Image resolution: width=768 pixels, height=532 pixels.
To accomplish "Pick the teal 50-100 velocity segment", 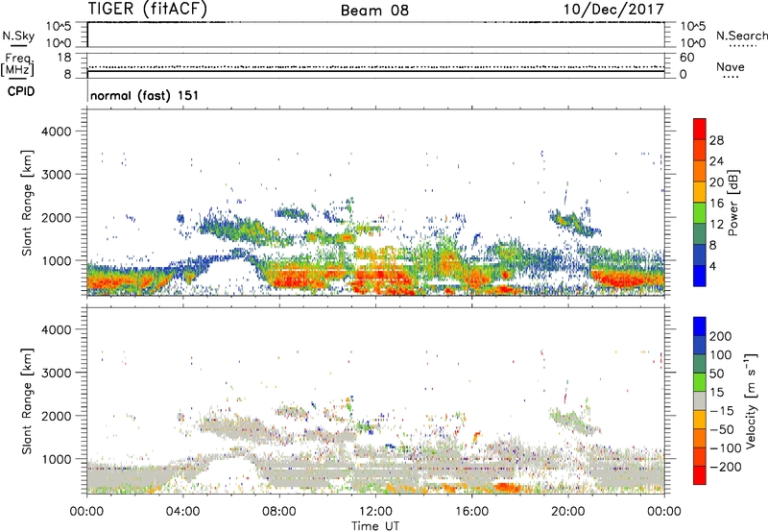I will click(x=700, y=364).
